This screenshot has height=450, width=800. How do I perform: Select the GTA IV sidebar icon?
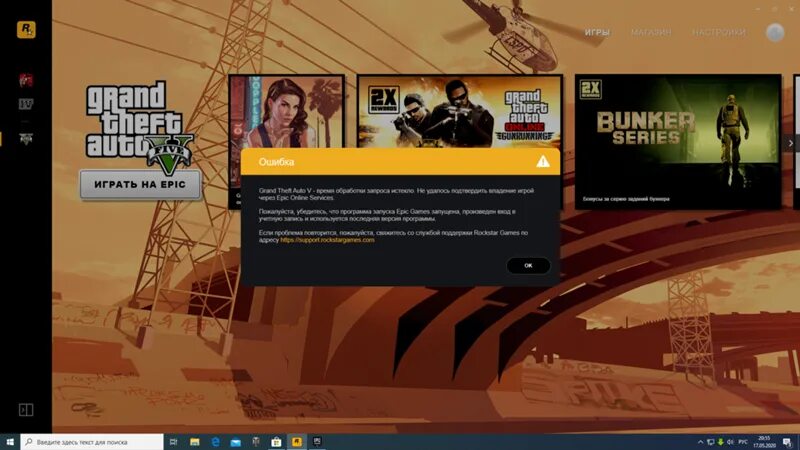[x=26, y=105]
